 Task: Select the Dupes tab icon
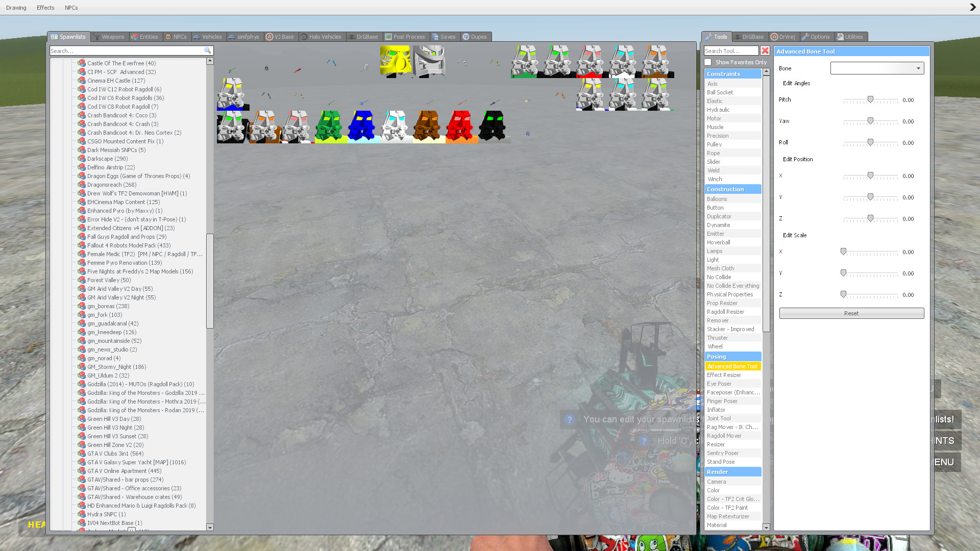pos(465,36)
